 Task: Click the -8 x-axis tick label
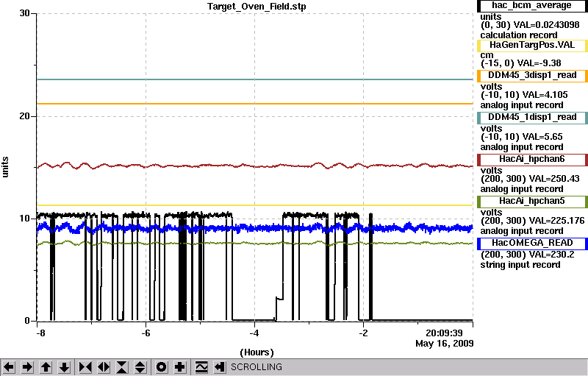(40, 333)
